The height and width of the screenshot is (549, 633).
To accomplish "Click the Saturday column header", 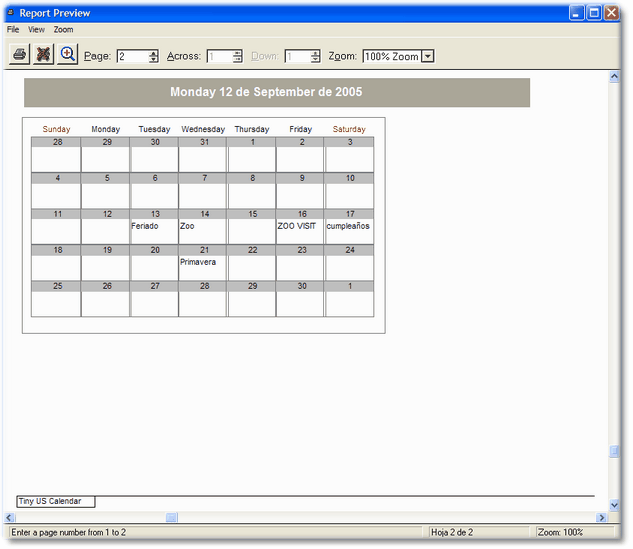I will (349, 129).
